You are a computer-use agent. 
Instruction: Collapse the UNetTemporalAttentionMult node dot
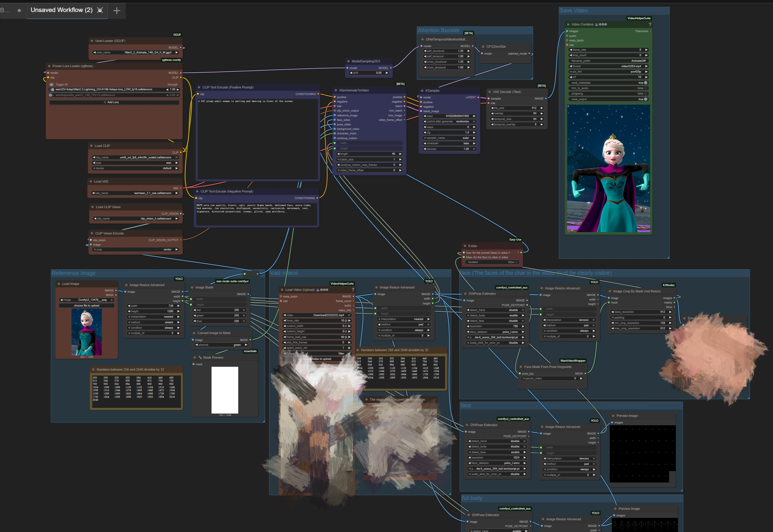tap(422, 39)
